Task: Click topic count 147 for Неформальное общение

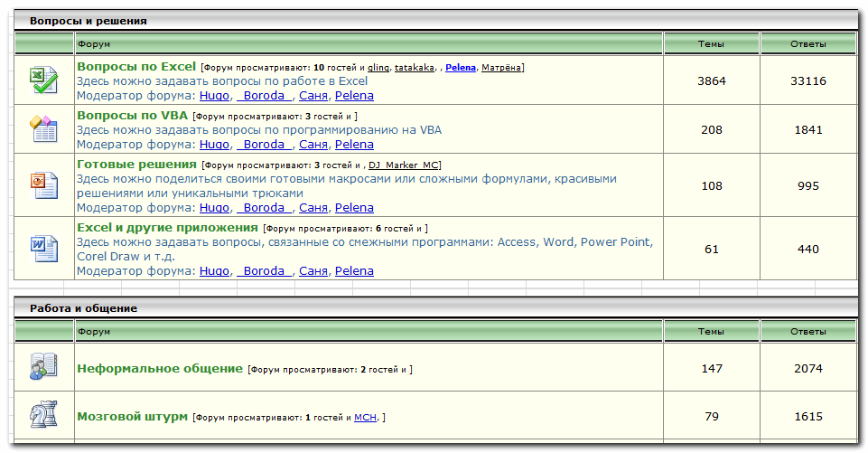Action: pos(712,368)
